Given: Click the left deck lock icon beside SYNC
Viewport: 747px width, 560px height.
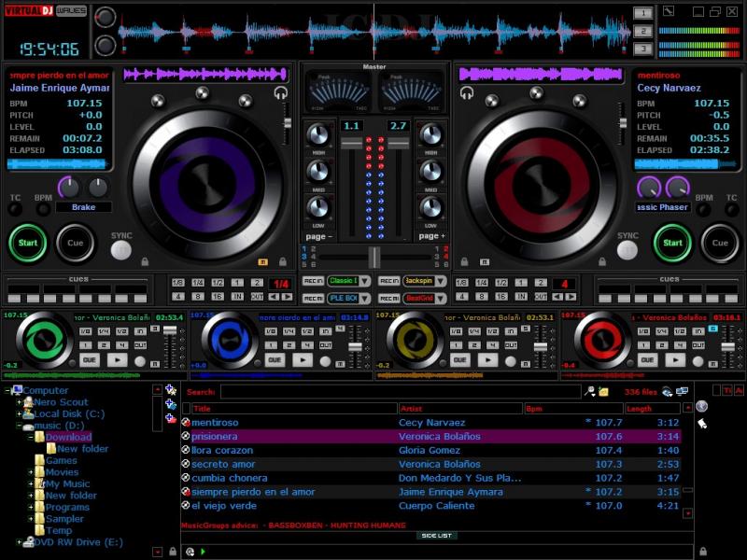Looking at the screenshot, I should click(145, 261).
